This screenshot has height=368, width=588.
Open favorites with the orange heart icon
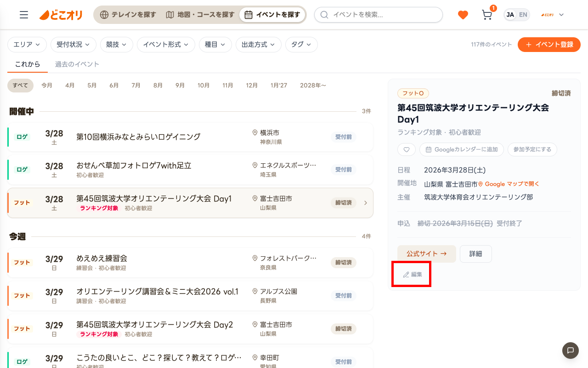(x=463, y=15)
